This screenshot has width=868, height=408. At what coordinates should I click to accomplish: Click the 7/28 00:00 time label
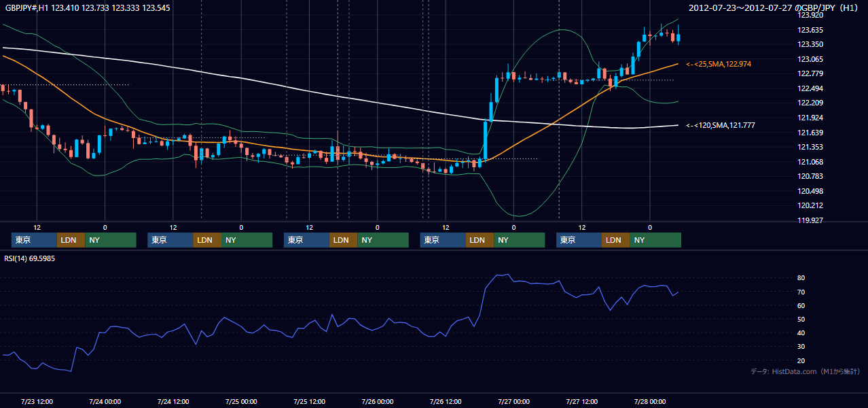click(x=649, y=401)
